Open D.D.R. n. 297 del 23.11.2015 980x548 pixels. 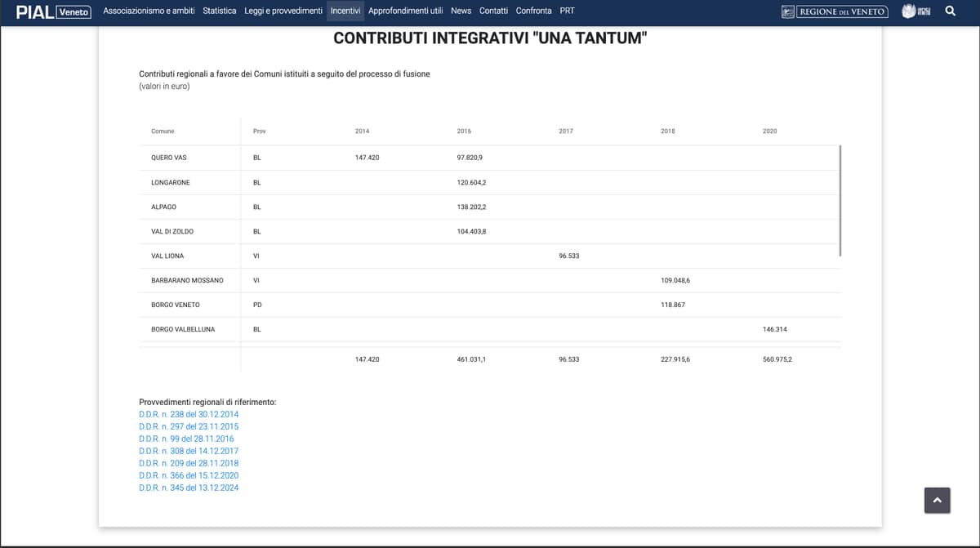tap(189, 426)
